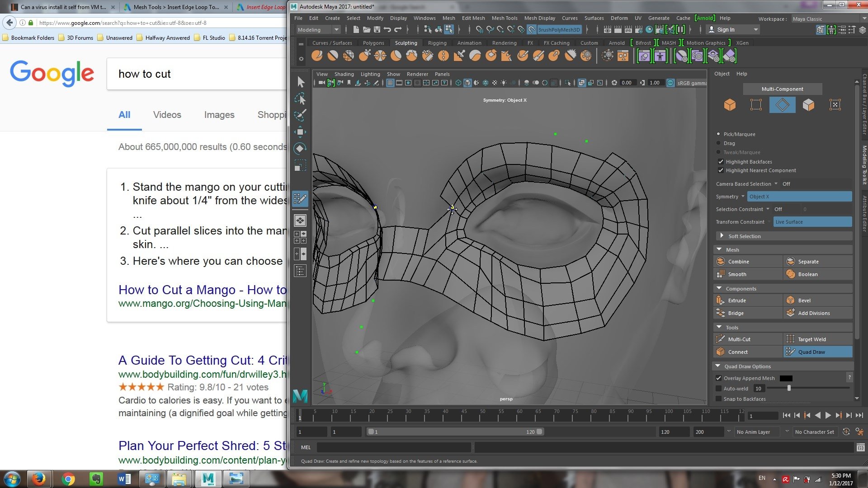
Task: Open Selection Constraint dropdown
Action: [768, 209]
